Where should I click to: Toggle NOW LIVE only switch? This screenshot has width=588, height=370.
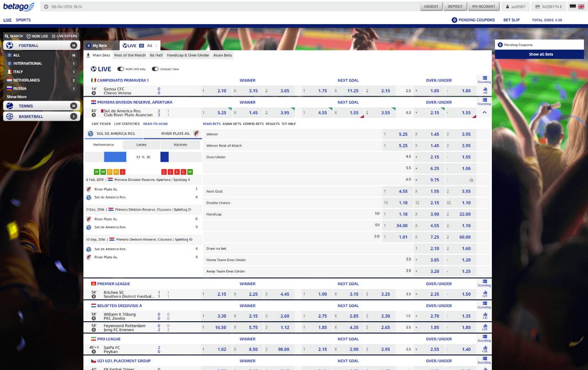pyautogui.click(x=121, y=69)
